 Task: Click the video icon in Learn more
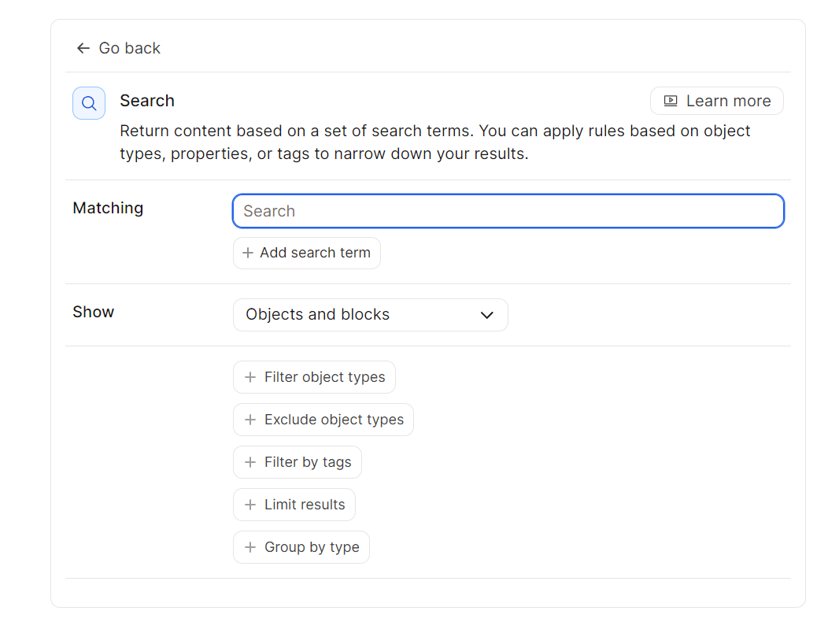click(671, 101)
